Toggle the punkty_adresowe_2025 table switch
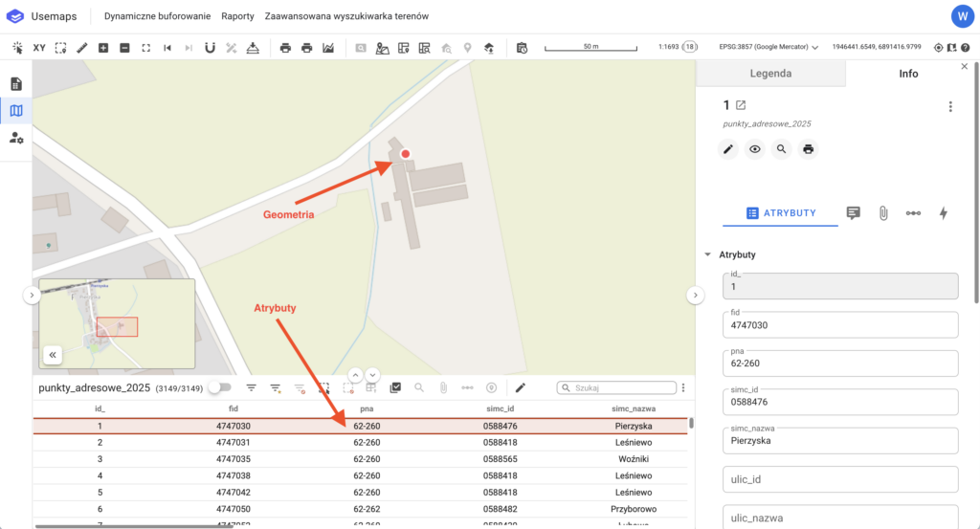 pos(220,387)
